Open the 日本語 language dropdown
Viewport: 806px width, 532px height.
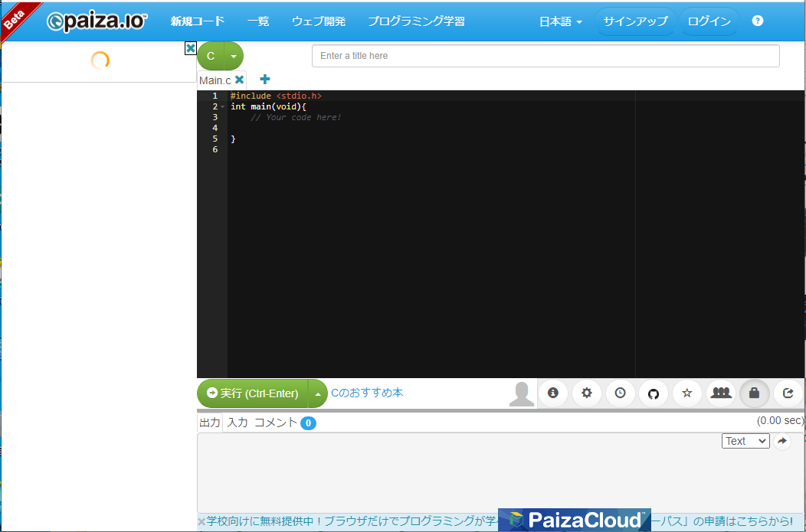coord(560,21)
